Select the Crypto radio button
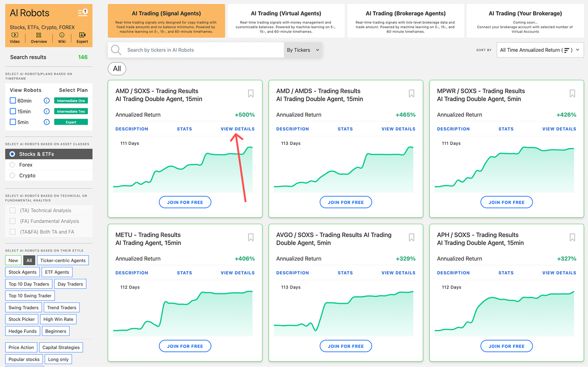The height and width of the screenshot is (367, 588). tap(12, 175)
